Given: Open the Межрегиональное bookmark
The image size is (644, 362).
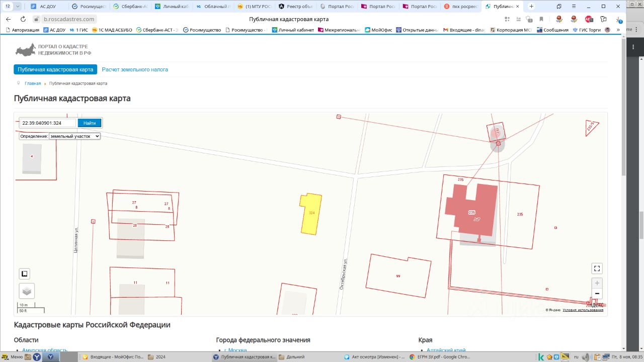Looking at the screenshot, I should point(339,30).
